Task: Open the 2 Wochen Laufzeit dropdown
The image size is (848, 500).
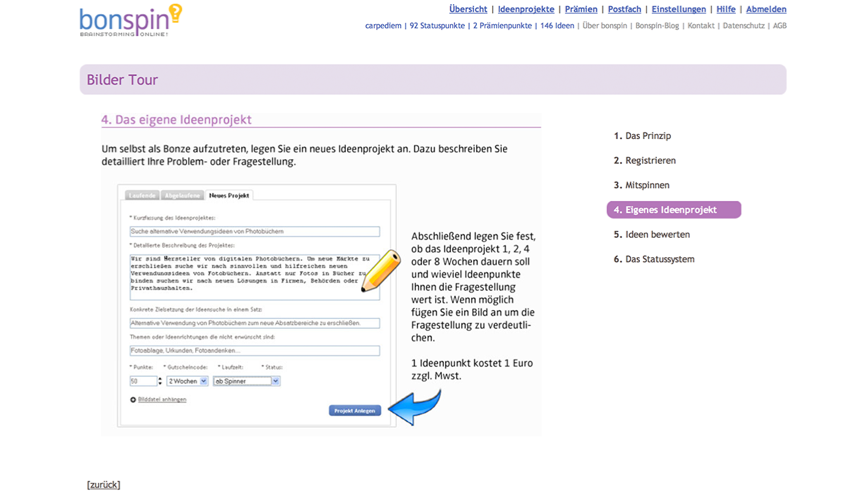Action: click(187, 381)
